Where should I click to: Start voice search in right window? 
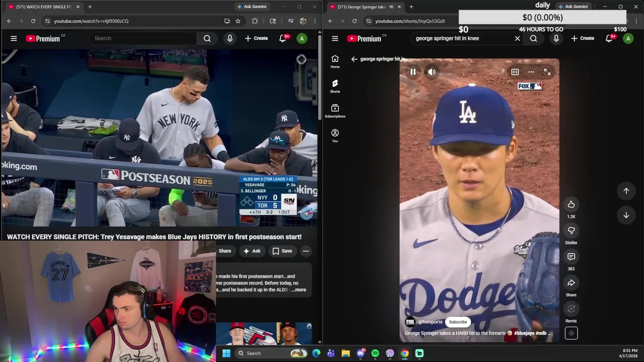coord(556,38)
